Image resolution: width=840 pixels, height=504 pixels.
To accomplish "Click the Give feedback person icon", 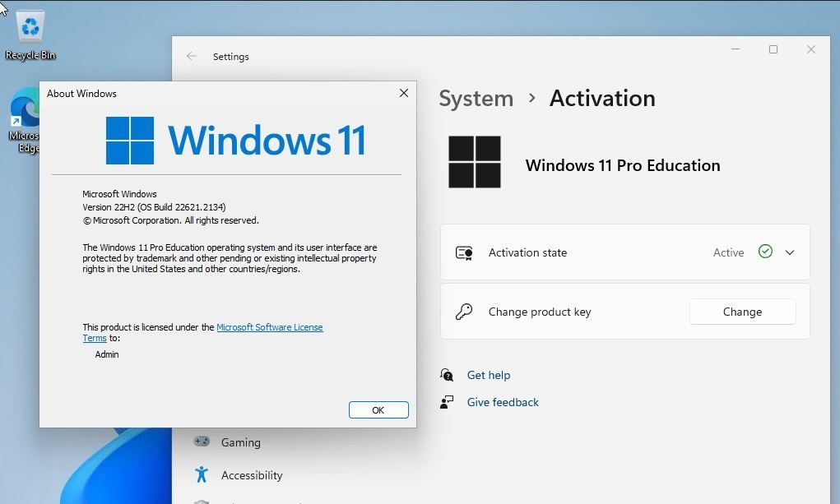I will coord(447,402).
